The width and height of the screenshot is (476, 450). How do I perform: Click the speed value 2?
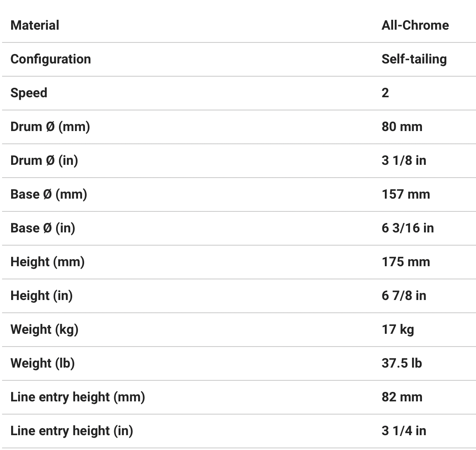point(385,93)
